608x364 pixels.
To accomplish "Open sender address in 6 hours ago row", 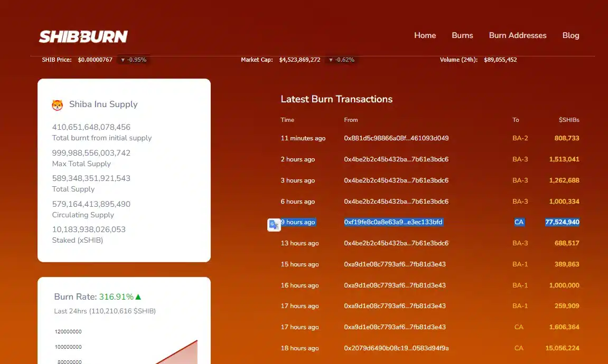I will tap(396, 202).
